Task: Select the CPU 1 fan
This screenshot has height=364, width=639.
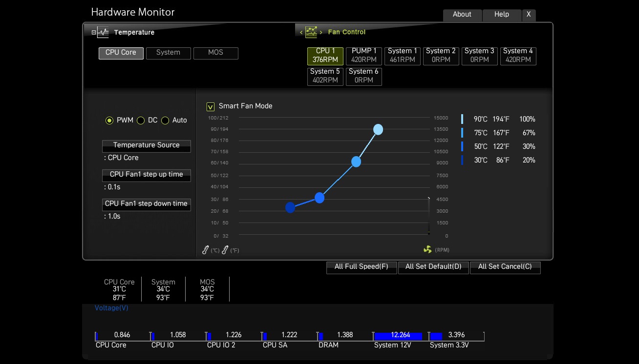Action: tap(325, 56)
